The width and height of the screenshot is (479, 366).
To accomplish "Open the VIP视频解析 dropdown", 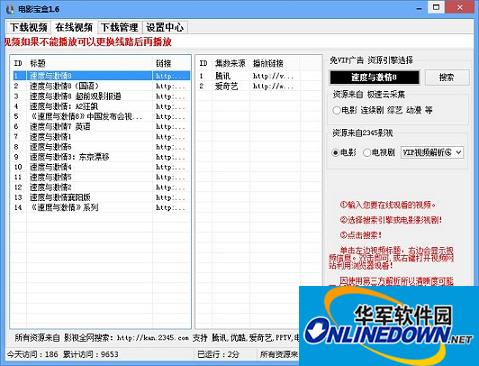I will pyautogui.click(x=432, y=152).
